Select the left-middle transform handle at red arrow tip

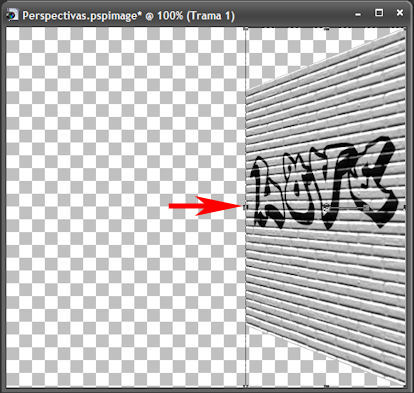point(246,207)
